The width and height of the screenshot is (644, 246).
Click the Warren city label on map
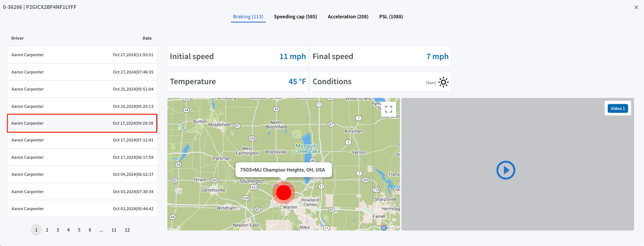pos(290,207)
